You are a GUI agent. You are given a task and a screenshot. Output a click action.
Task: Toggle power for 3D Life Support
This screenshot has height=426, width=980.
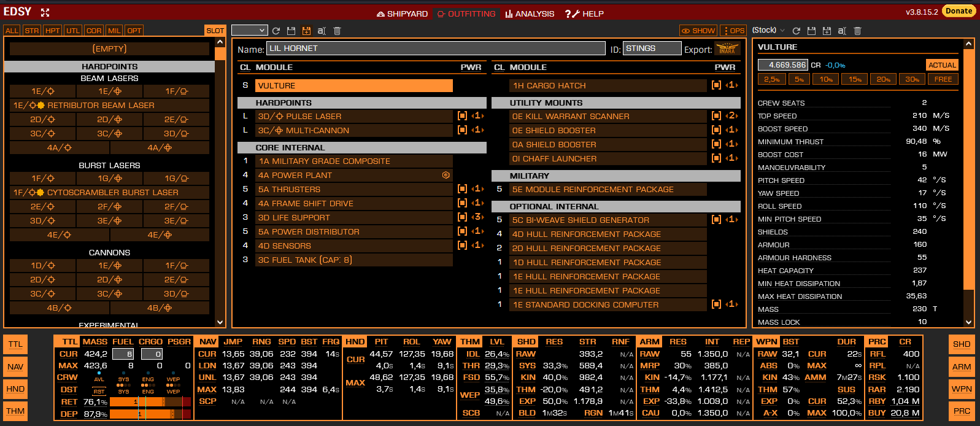click(462, 217)
